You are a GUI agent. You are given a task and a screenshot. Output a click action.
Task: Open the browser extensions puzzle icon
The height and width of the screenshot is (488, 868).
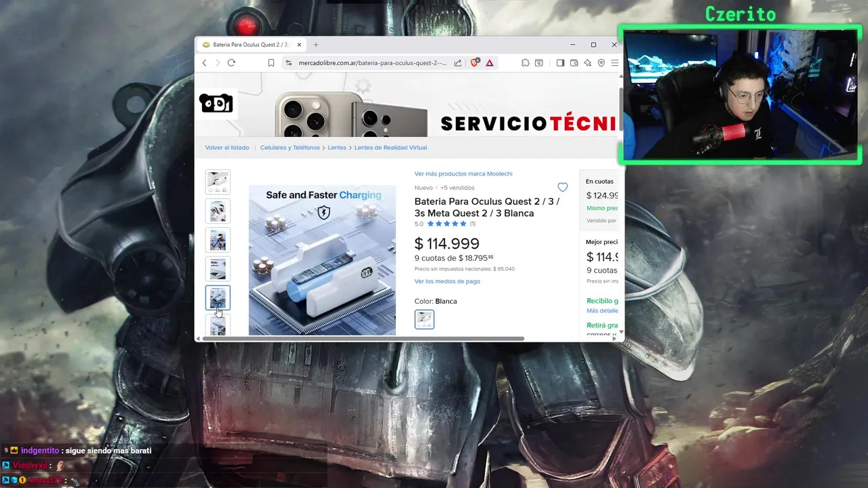526,62
